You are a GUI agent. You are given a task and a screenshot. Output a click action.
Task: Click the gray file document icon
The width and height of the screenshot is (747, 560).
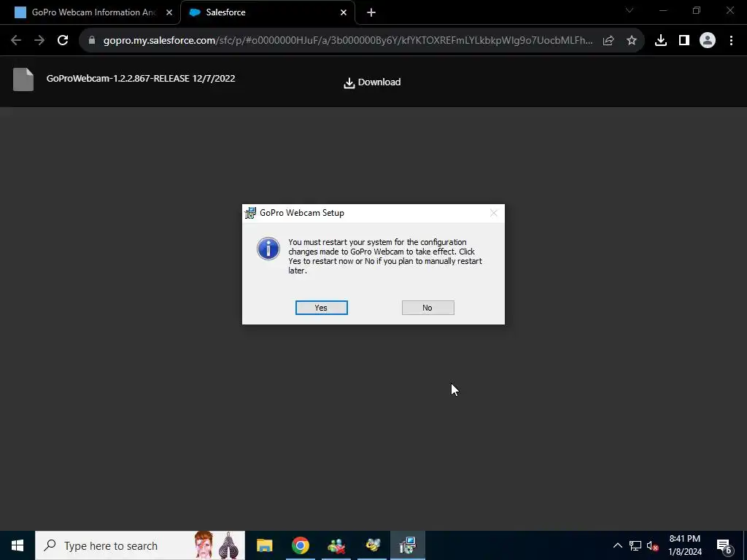click(23, 79)
